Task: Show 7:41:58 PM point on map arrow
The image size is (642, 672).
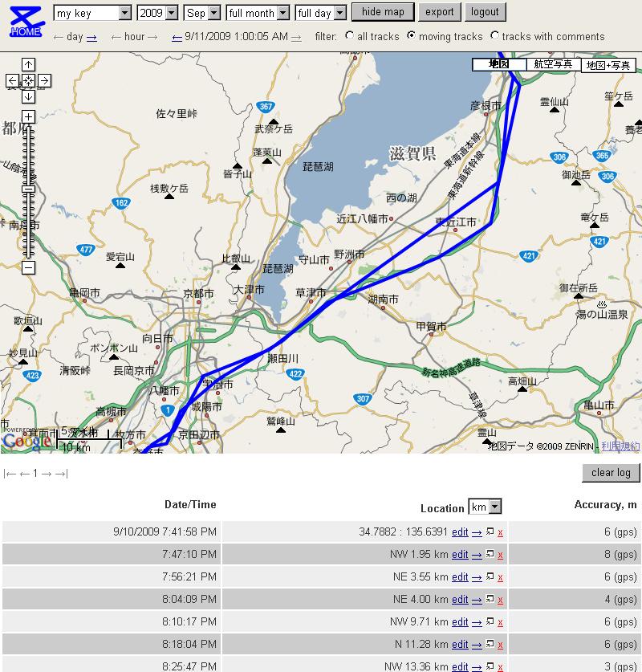Action: point(477,533)
